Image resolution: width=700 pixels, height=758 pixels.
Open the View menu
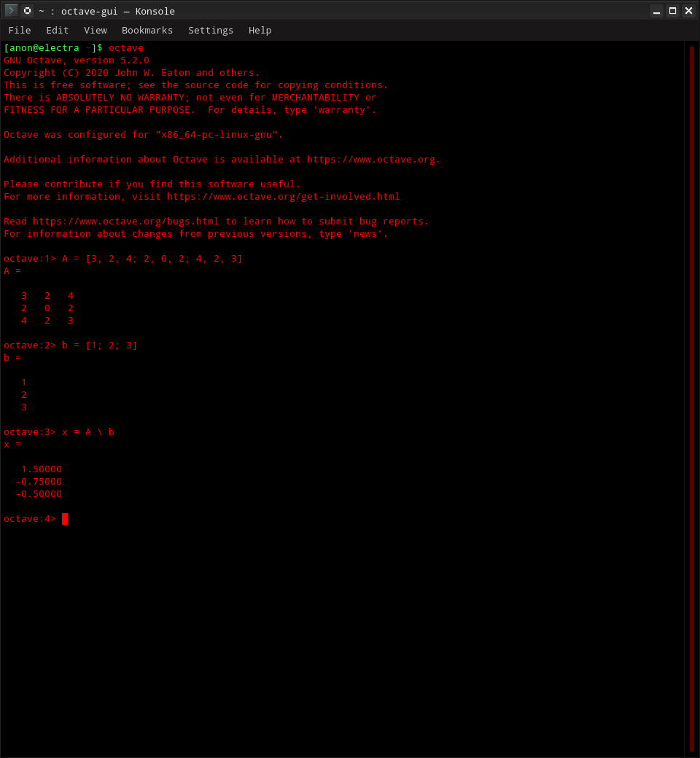click(95, 30)
